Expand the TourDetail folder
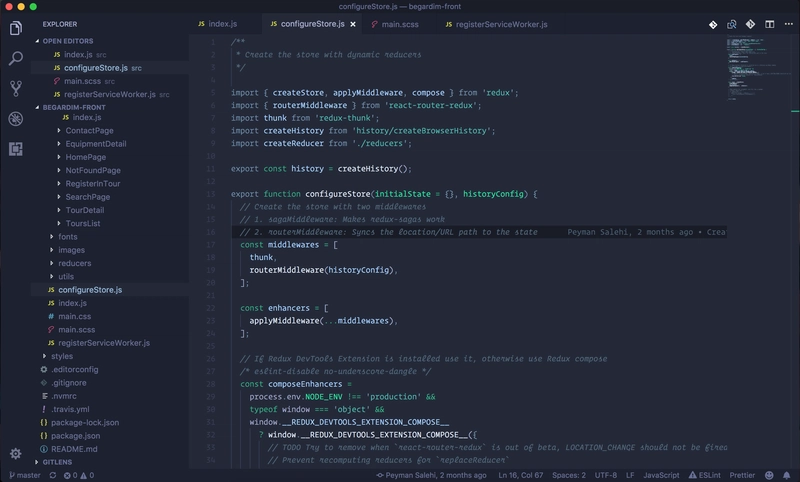Image resolution: width=800 pixels, height=482 pixels. tap(84, 210)
